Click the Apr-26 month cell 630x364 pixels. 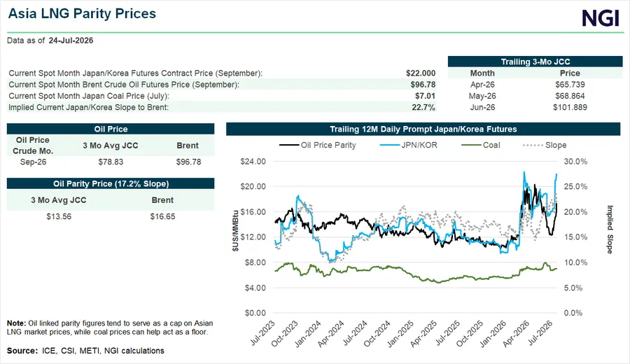click(482, 85)
